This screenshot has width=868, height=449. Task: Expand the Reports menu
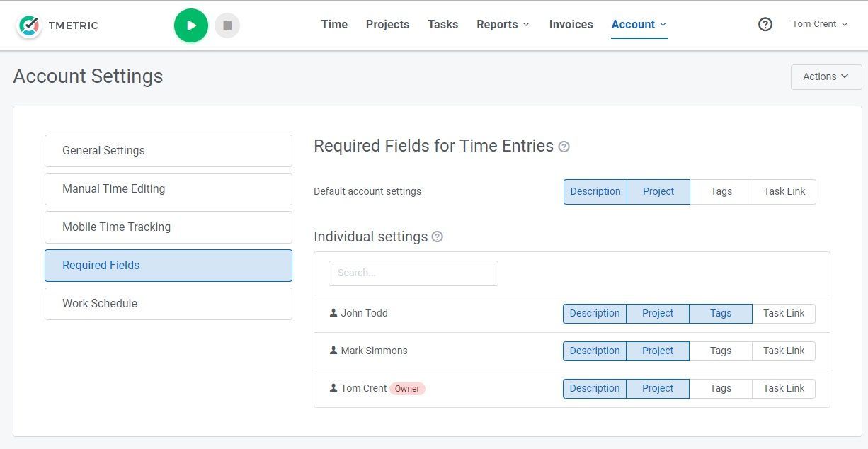click(503, 24)
